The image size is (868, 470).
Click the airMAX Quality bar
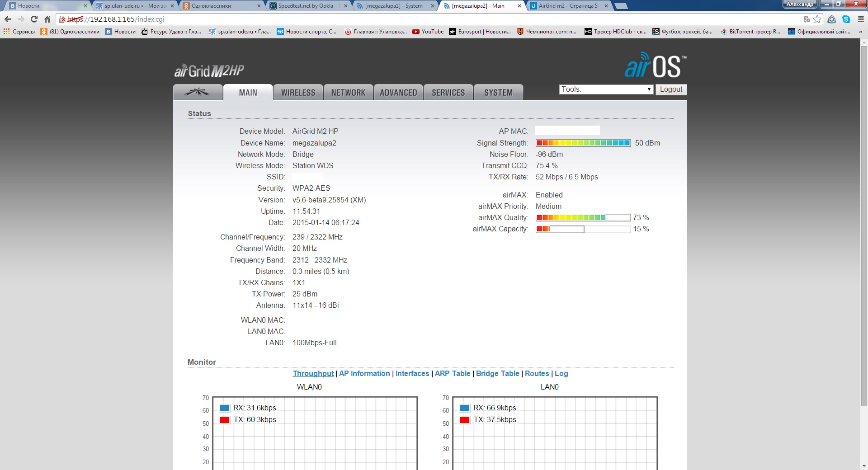pyautogui.click(x=583, y=218)
